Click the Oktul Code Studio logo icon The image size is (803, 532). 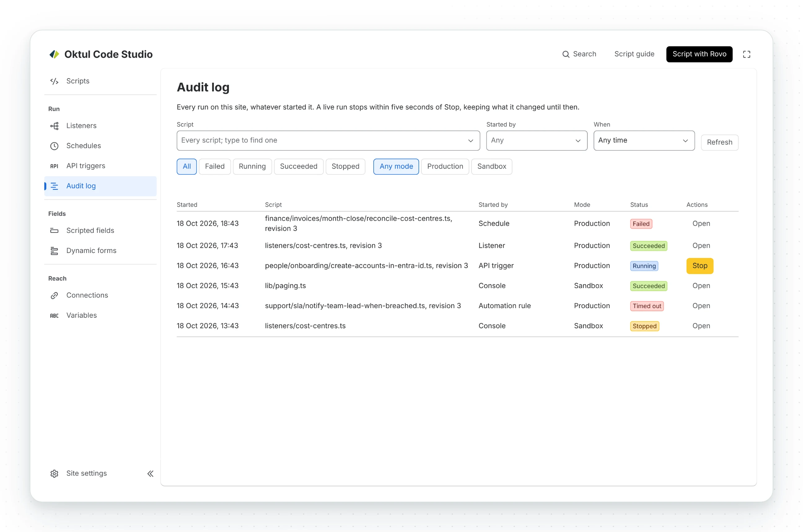[54, 54]
